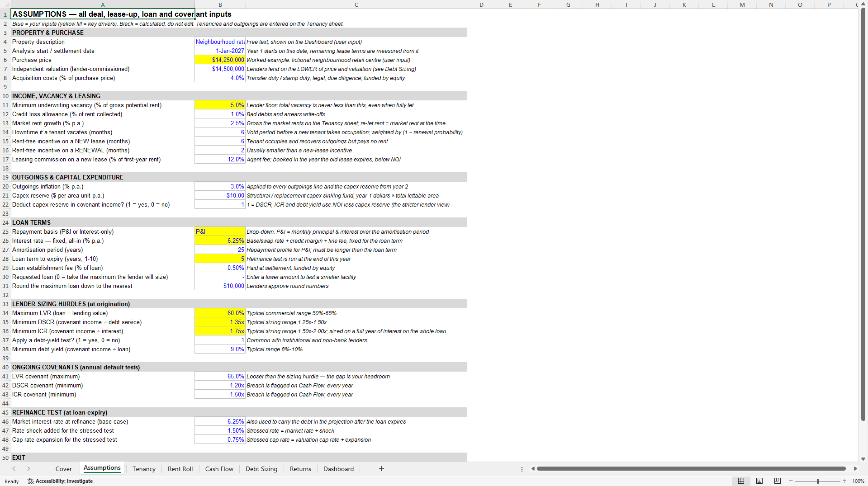
Task: Select Cap rate expansion 0.75% cell
Action: click(x=220, y=439)
